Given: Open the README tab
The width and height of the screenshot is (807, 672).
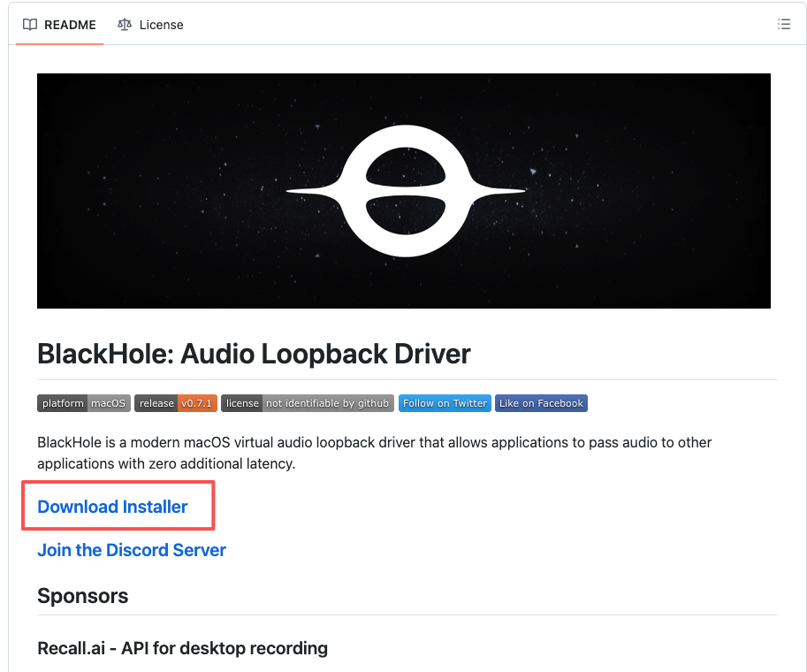Looking at the screenshot, I should pos(59,25).
